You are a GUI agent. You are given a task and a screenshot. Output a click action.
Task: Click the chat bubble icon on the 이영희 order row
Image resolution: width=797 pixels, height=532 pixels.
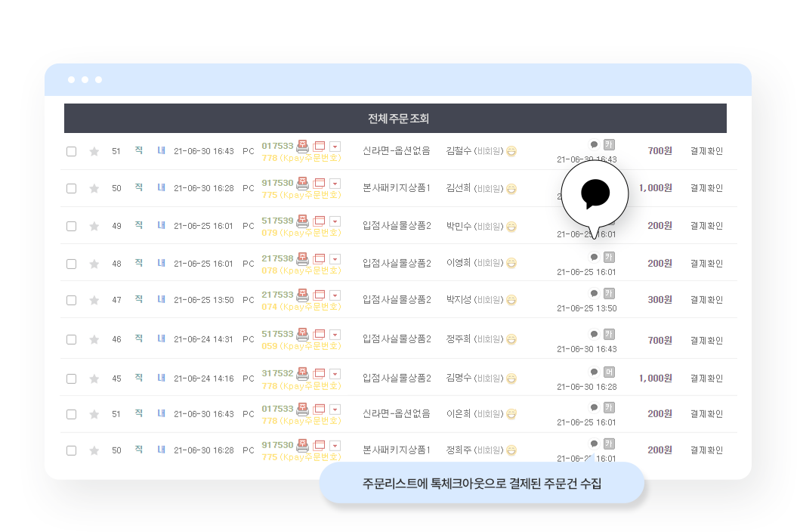[594, 257]
